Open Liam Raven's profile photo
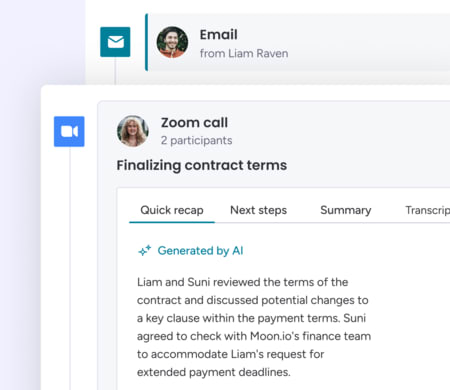The image size is (450, 390). coord(172,42)
